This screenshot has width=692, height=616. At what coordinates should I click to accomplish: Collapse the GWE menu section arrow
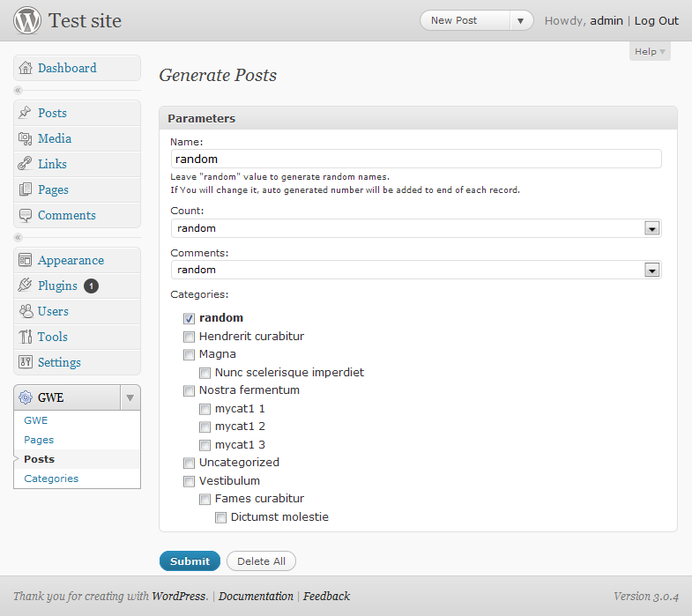click(x=130, y=397)
